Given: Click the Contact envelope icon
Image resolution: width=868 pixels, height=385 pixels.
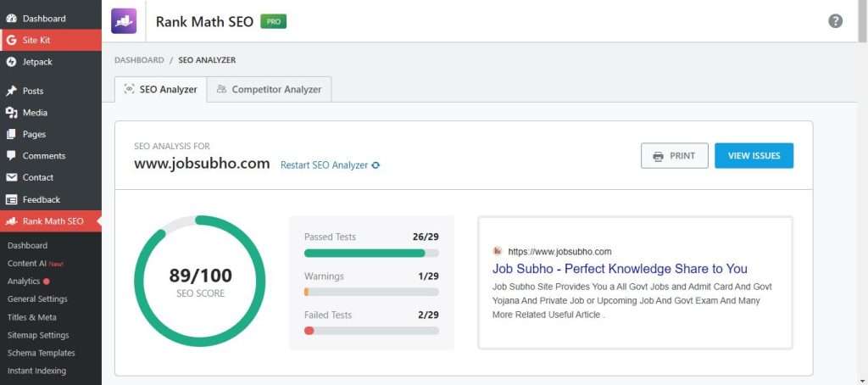Looking at the screenshot, I should (x=11, y=177).
